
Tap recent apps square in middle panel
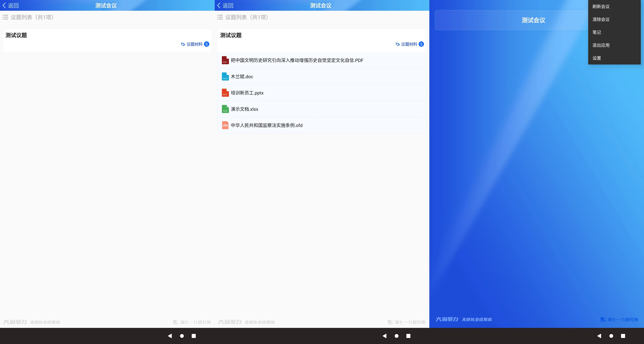point(408,336)
